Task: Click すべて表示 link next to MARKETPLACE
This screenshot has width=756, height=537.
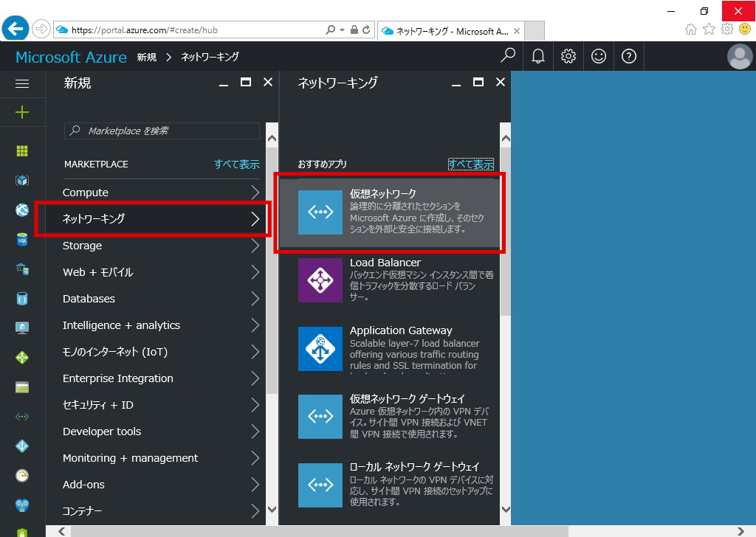Action: point(237,164)
